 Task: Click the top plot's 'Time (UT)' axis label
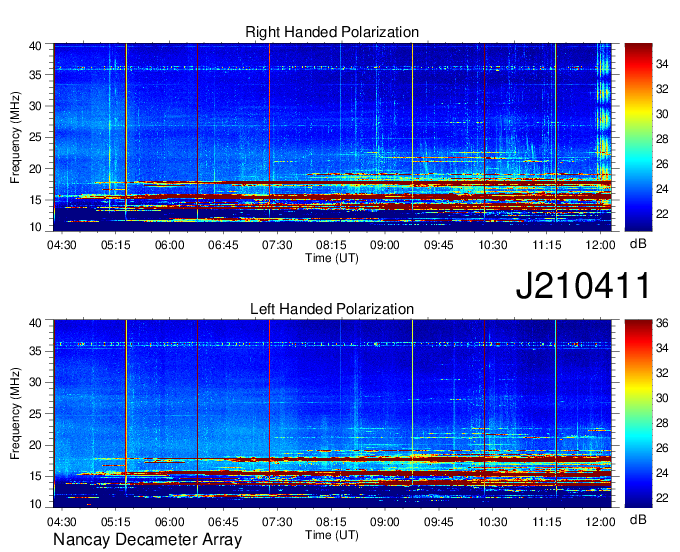pos(332,258)
